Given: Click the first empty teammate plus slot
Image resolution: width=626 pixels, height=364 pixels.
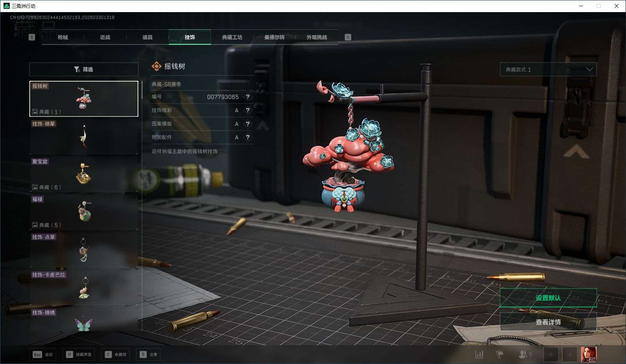Looking at the screenshot, I should 551,354.
